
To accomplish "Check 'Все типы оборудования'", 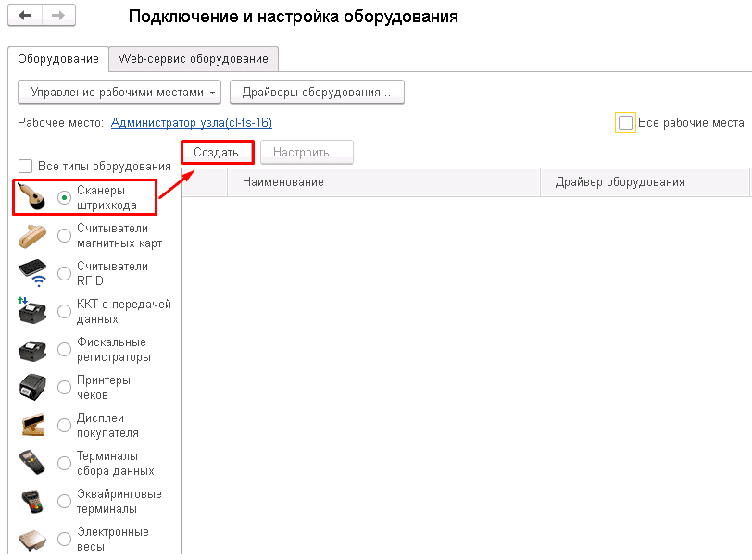I will pos(25,165).
